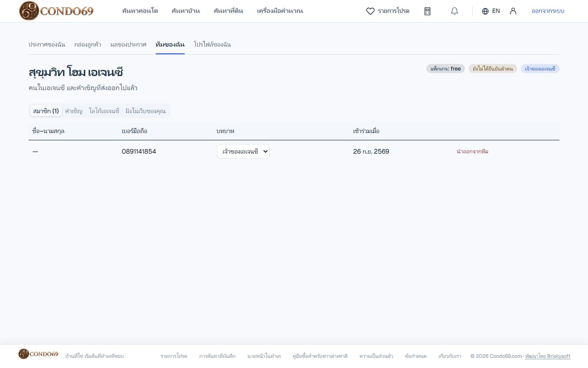Open the calculator document icon in header

point(427,11)
